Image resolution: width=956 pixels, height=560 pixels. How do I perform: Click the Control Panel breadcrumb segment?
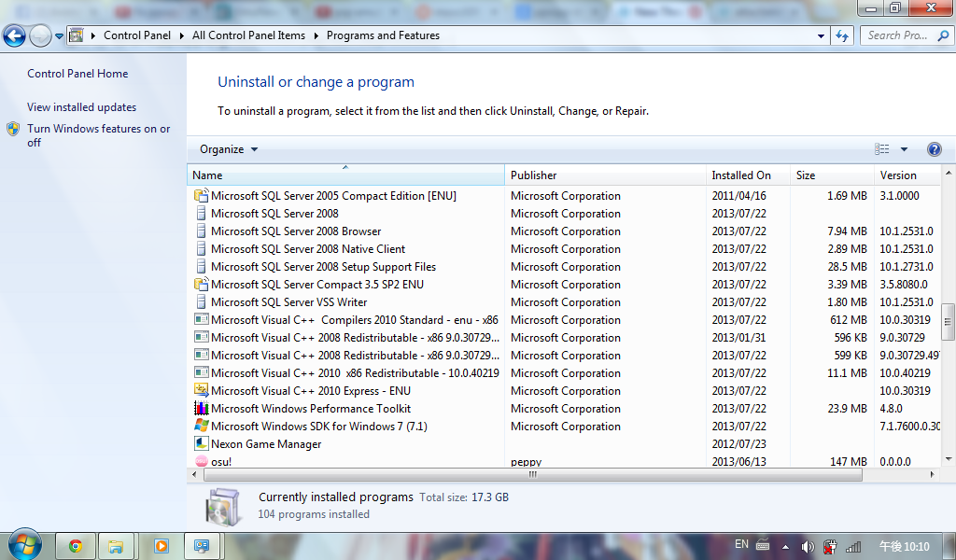[137, 35]
